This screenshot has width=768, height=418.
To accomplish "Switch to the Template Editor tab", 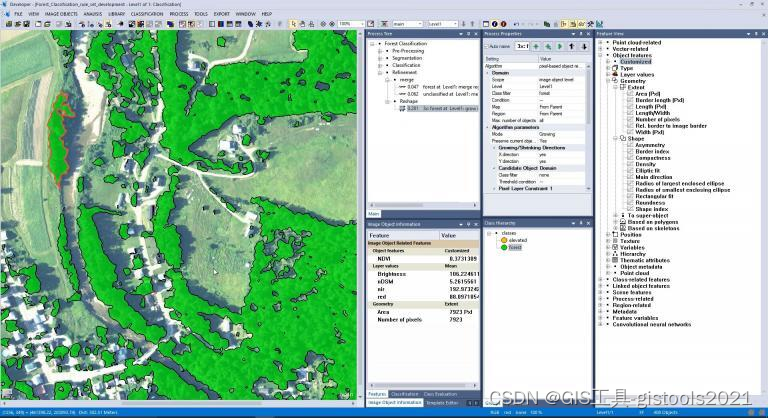I will (x=442, y=403).
